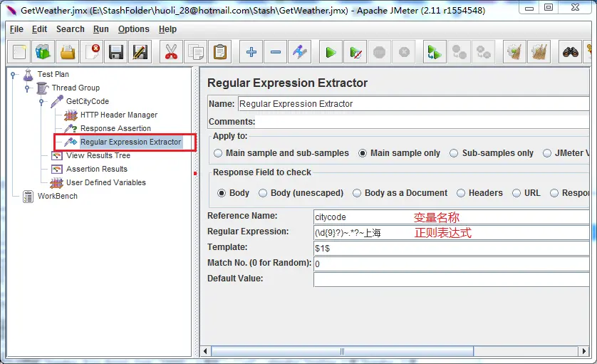Open the Run menu
The width and height of the screenshot is (597, 364).
point(101,29)
